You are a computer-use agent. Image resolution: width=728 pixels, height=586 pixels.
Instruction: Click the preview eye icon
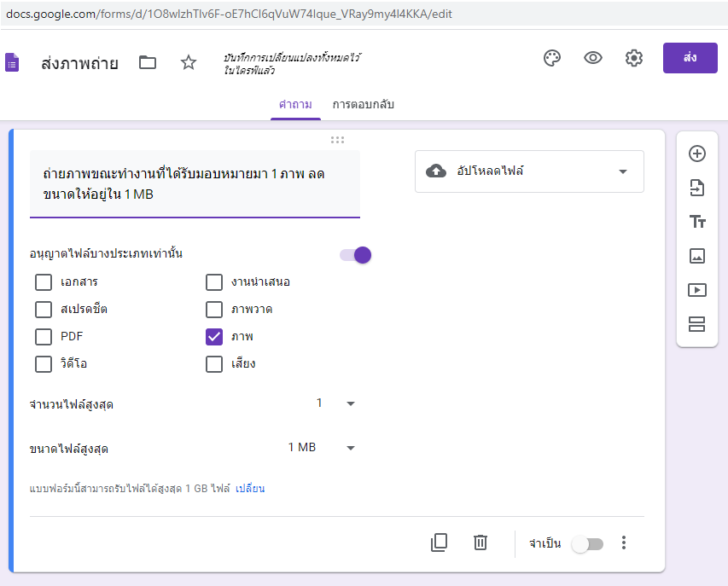pyautogui.click(x=593, y=58)
